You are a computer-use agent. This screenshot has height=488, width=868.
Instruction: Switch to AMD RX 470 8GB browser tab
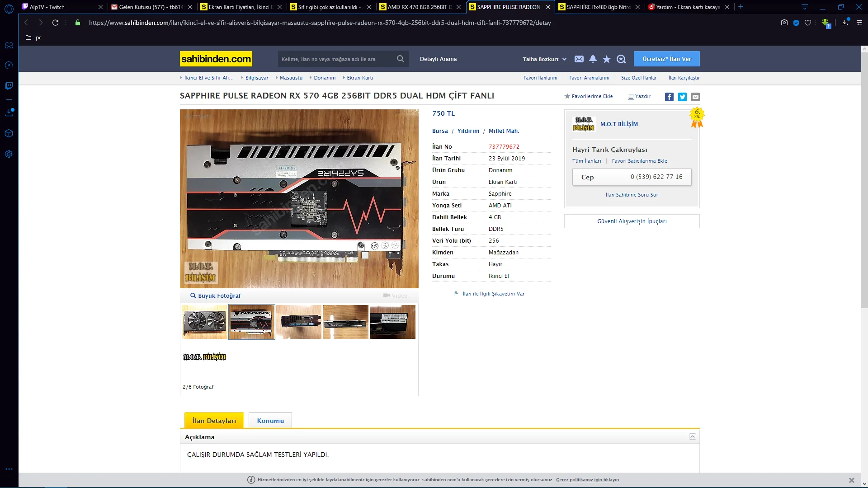click(420, 7)
